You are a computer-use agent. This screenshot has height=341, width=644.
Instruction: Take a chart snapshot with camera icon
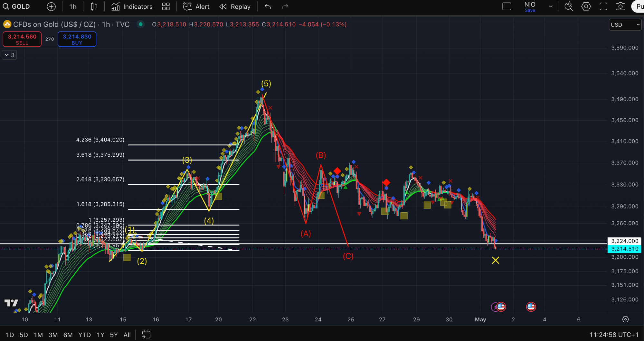pyautogui.click(x=620, y=6)
